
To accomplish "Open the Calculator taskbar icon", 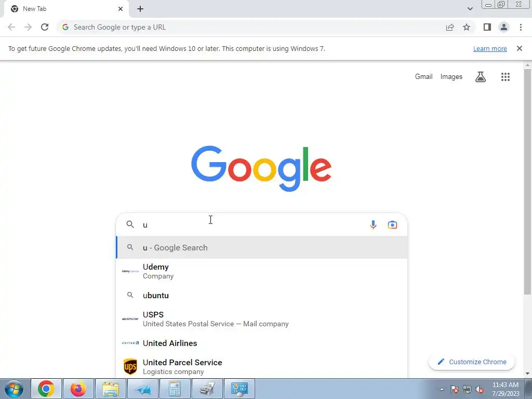I will tap(175, 389).
